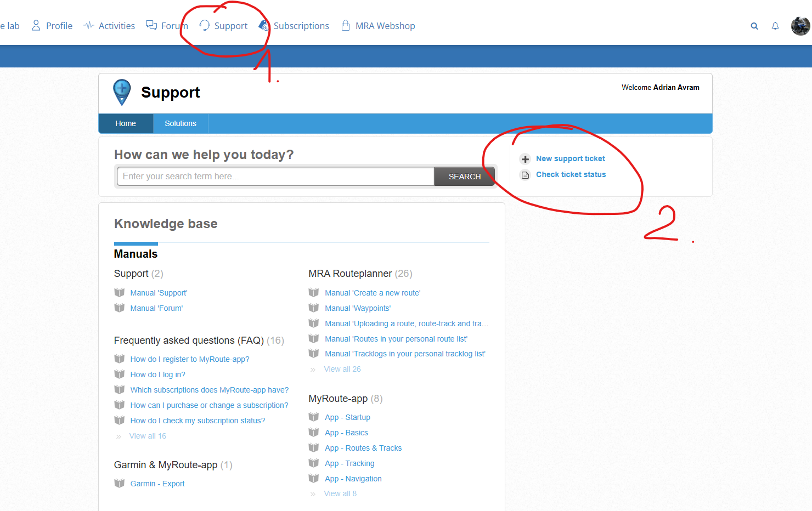Open the MRA Routeplanner (26) category heading

pos(360,274)
